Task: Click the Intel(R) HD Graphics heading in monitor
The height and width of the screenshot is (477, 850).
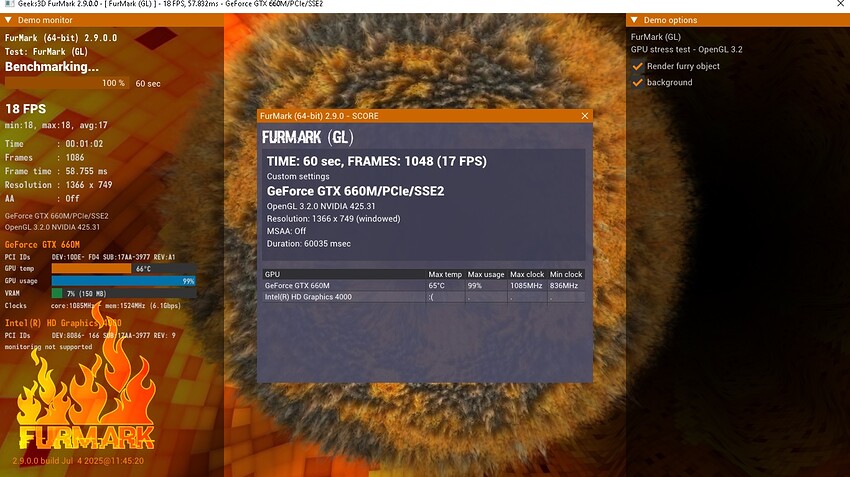Action: click(63, 323)
